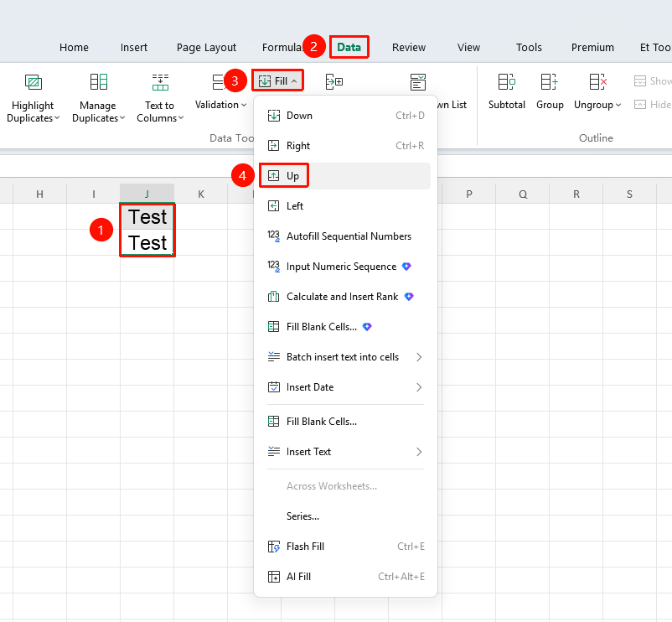Image resolution: width=672 pixels, height=622 pixels.
Task: Select column Q header
Action: (x=523, y=194)
